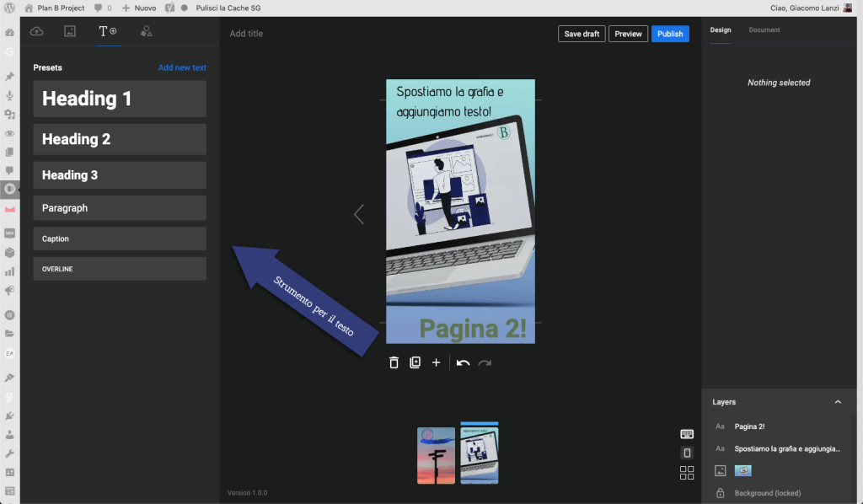Select first page thumbnail in carousel
Viewport: 863px width, 504px height.
pos(436,456)
